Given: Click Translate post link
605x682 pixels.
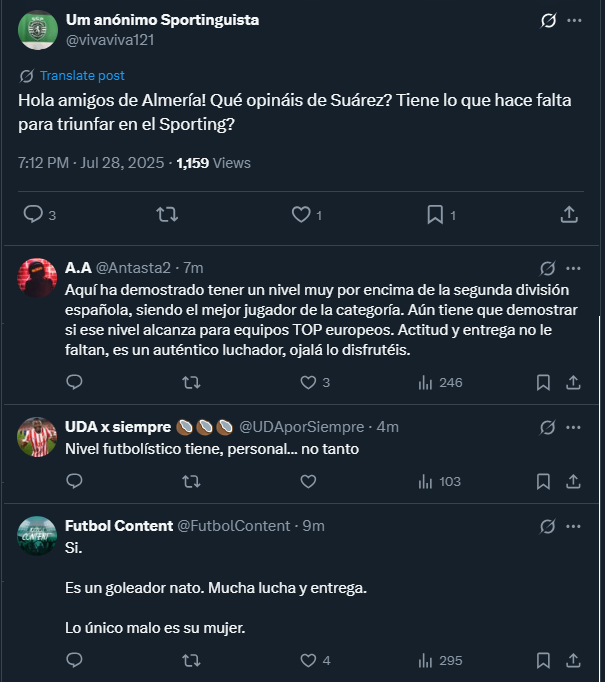Looking at the screenshot, I should 82,75.
